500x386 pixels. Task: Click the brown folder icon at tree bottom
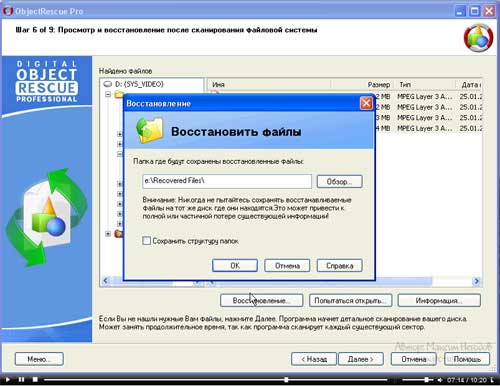(x=119, y=234)
